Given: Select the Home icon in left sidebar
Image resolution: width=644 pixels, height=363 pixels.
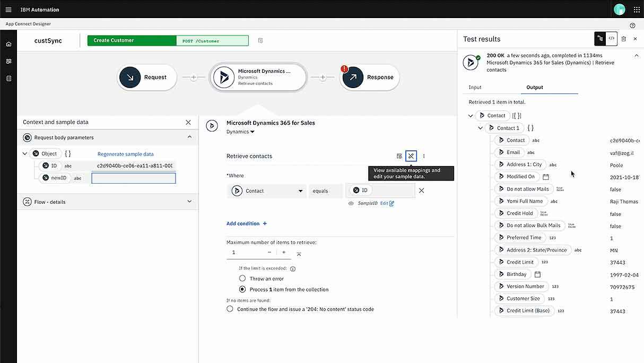Looking at the screenshot, I should pyautogui.click(x=7, y=45).
